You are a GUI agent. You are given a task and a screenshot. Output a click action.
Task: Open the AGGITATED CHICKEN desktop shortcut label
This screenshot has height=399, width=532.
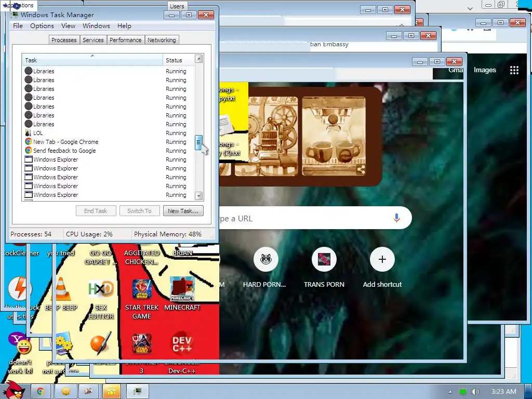pos(141,257)
